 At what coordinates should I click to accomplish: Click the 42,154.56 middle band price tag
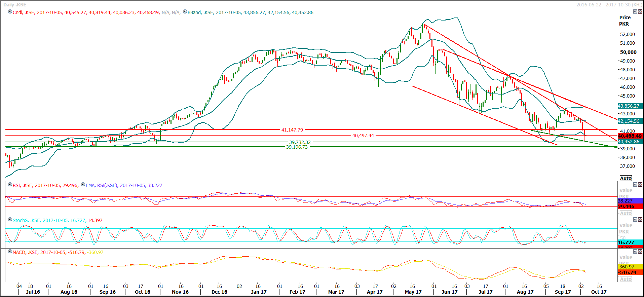click(x=630, y=121)
